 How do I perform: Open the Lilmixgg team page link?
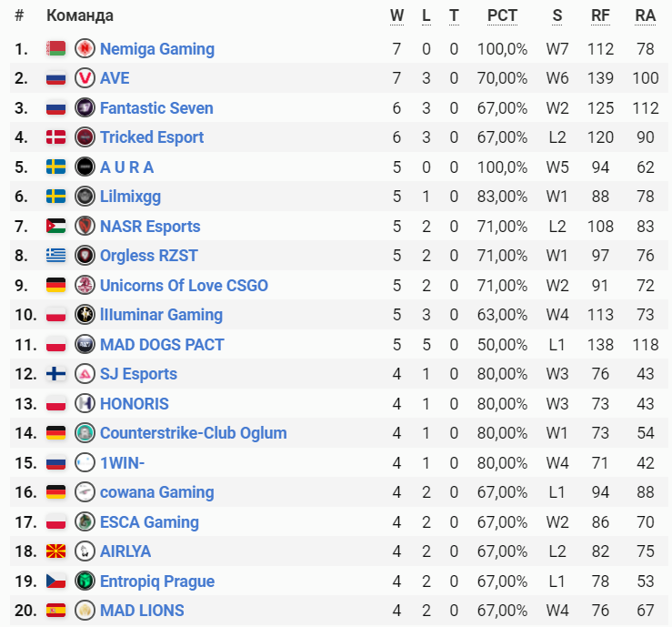click(130, 197)
